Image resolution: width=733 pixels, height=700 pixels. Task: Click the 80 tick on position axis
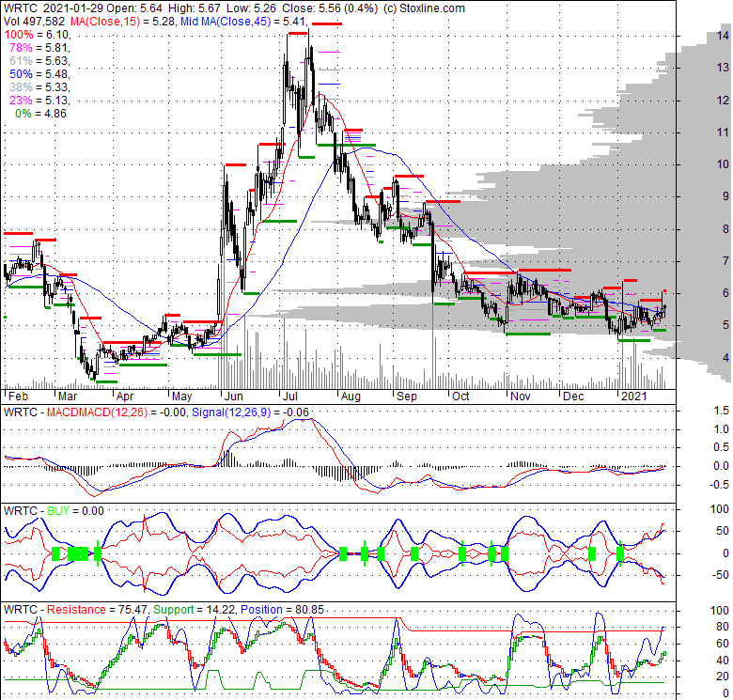[724, 627]
